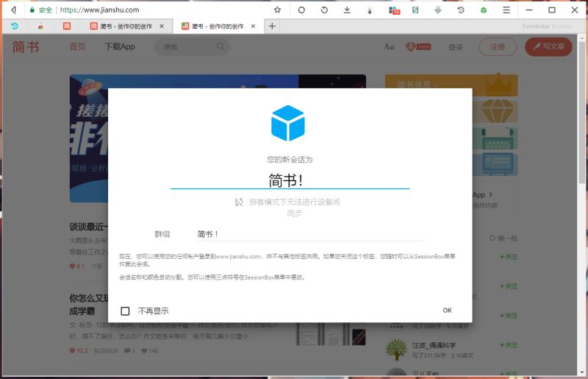Image resolution: width=588 pixels, height=379 pixels.
Task: Click the 登录 login link
Action: click(456, 47)
